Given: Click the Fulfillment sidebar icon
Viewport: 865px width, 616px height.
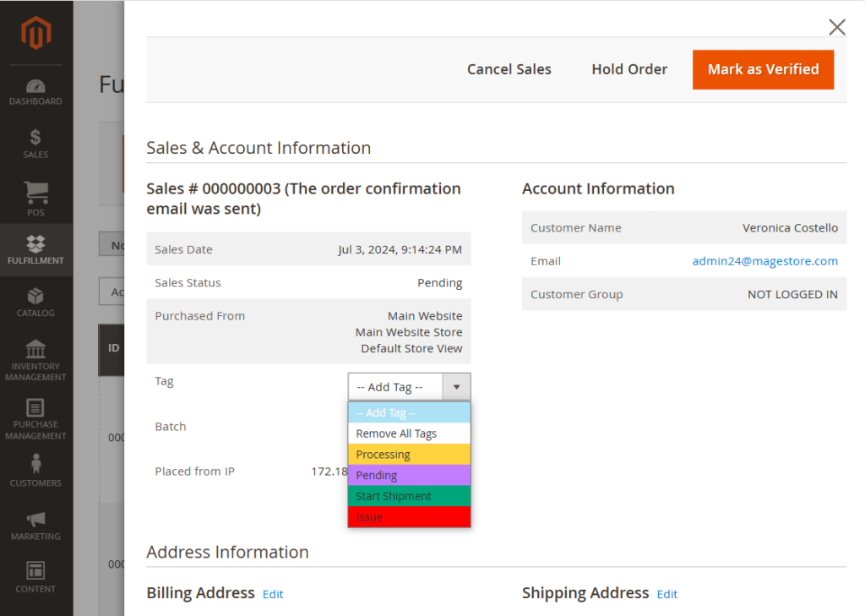Looking at the screenshot, I should pyautogui.click(x=35, y=249).
